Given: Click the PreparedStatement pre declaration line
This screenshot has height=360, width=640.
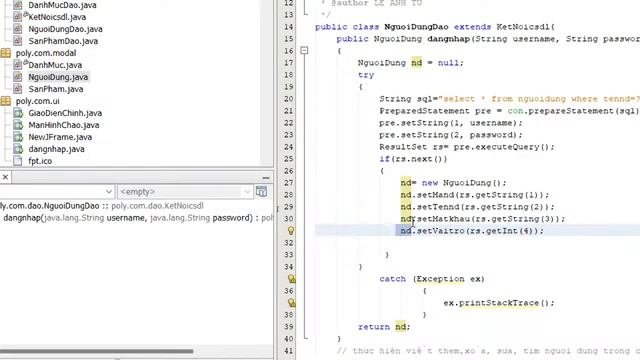Looking at the screenshot, I should pyautogui.click(x=509, y=111).
